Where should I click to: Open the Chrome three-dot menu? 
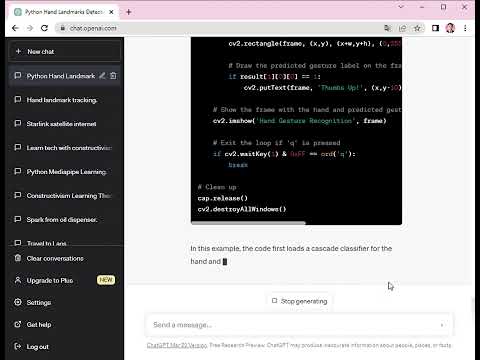point(465,28)
